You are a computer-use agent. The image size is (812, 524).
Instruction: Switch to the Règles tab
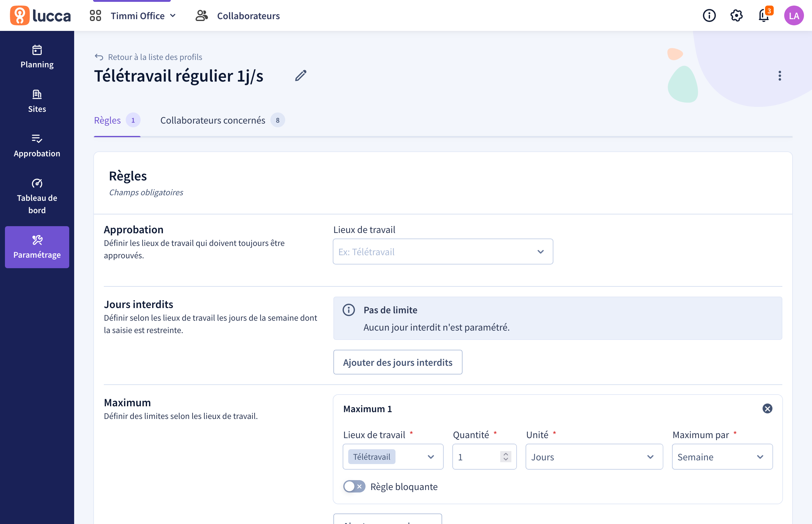click(x=117, y=120)
